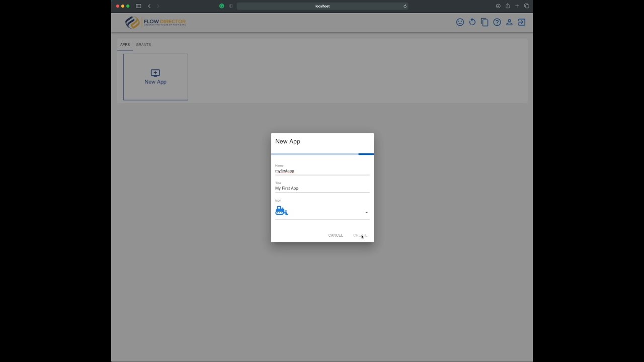Click the Safari share icon

click(x=508, y=6)
